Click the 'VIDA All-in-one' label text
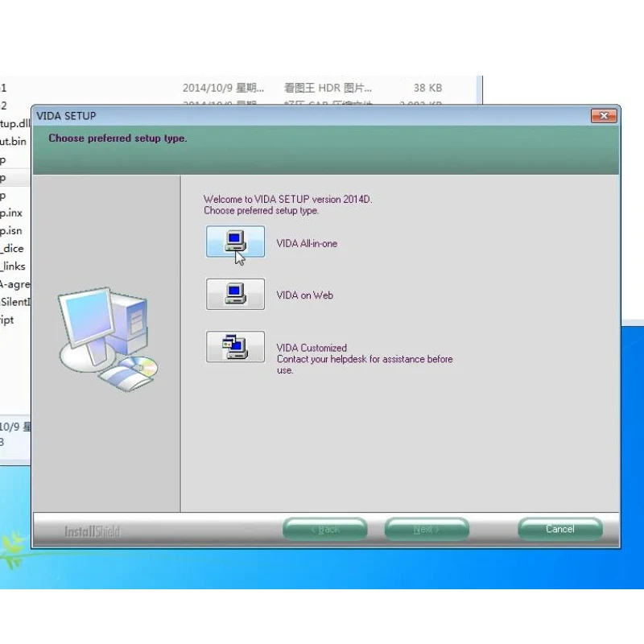This screenshot has height=644, width=644. coord(307,244)
